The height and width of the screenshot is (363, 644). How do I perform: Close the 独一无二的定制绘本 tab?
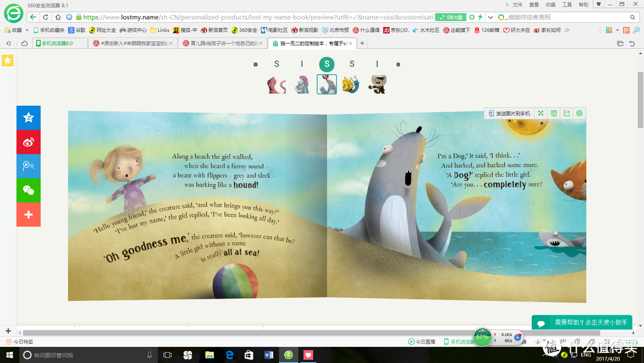click(351, 43)
